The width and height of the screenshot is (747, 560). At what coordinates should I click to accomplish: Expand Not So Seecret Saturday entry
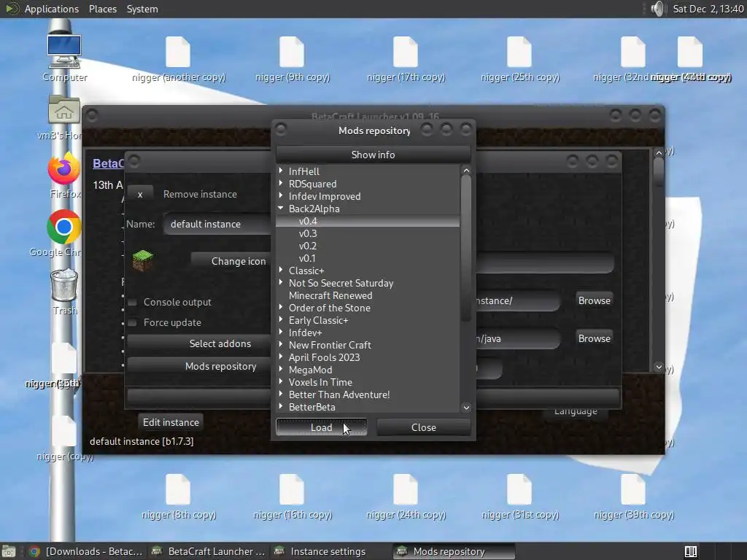click(281, 282)
